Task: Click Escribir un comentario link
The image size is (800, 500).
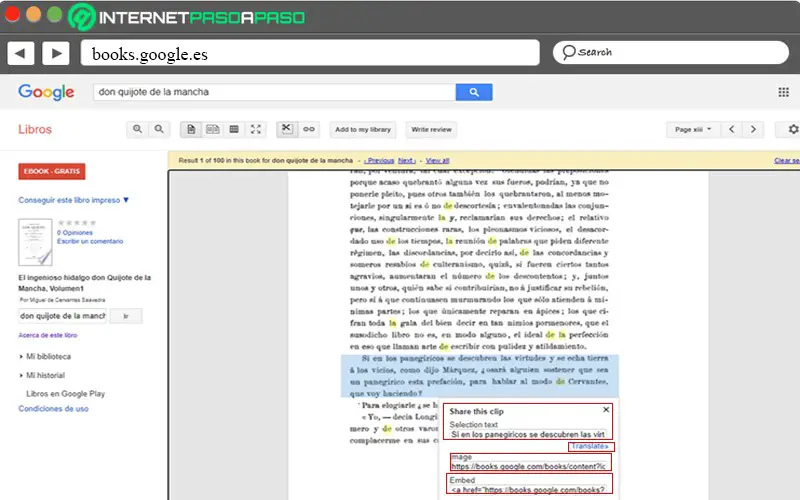Action: click(x=90, y=241)
